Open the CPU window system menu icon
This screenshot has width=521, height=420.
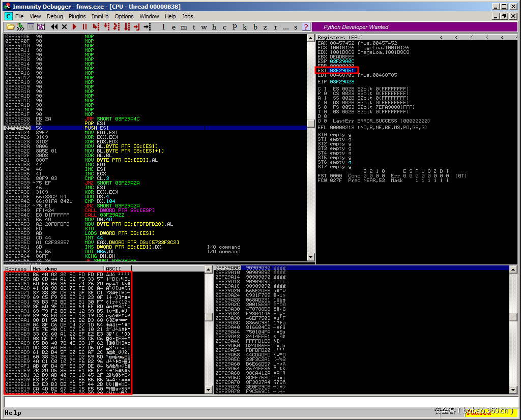[x=9, y=16]
